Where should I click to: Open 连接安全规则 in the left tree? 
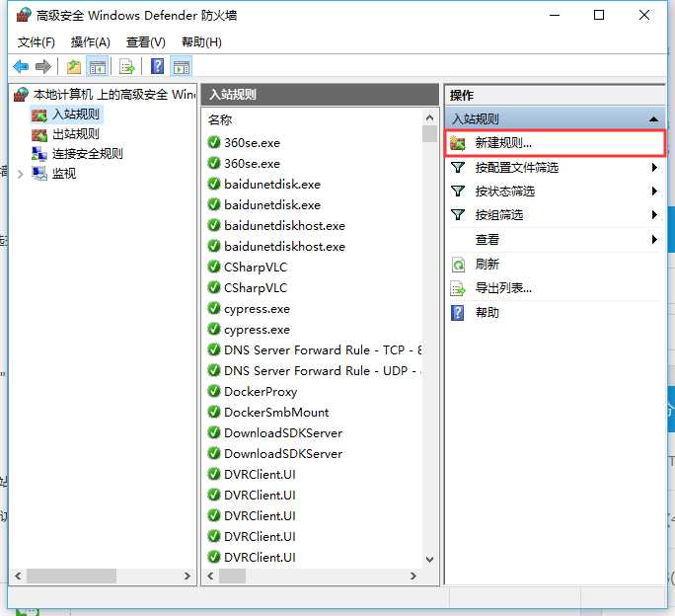78,153
